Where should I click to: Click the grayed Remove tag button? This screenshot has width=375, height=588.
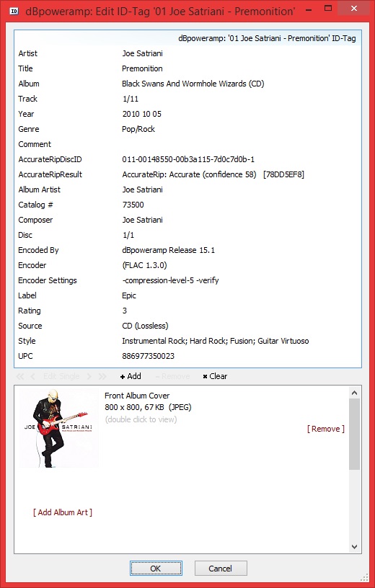tap(172, 376)
